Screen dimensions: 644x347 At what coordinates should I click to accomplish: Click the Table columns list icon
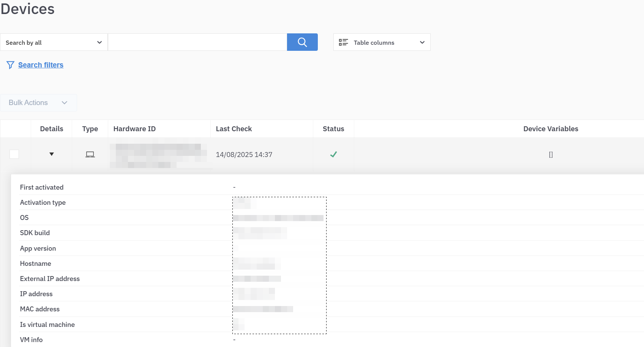click(343, 42)
